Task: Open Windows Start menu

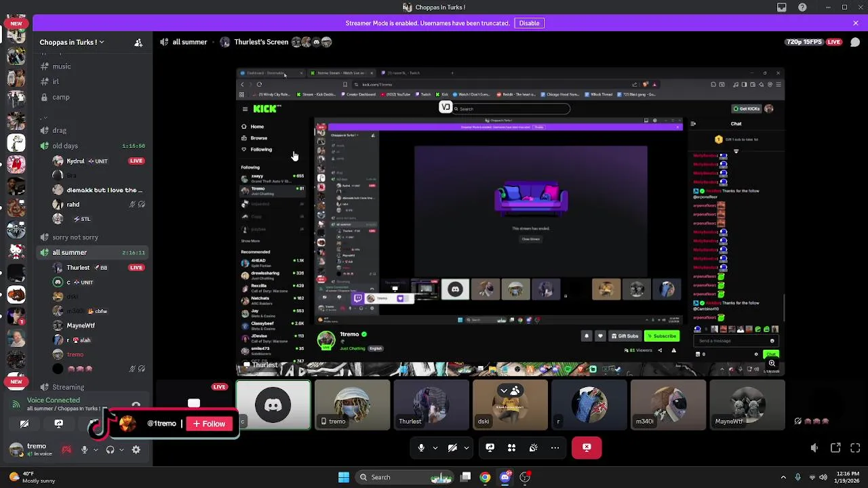Action: 344,477
